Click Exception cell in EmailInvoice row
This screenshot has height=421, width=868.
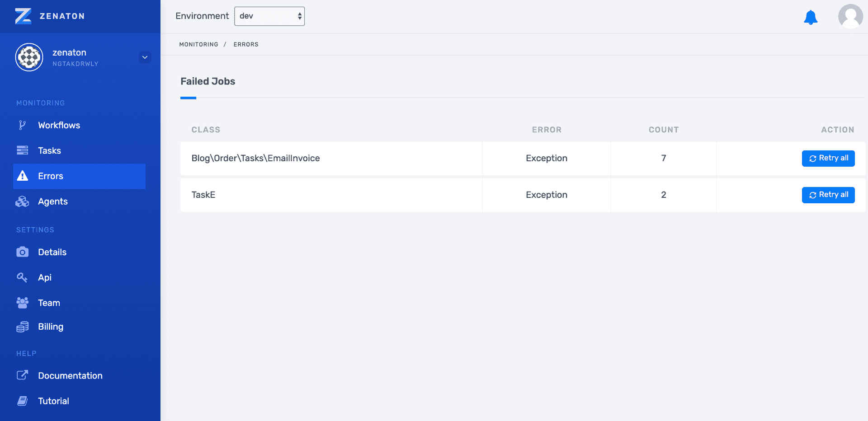coord(546,159)
